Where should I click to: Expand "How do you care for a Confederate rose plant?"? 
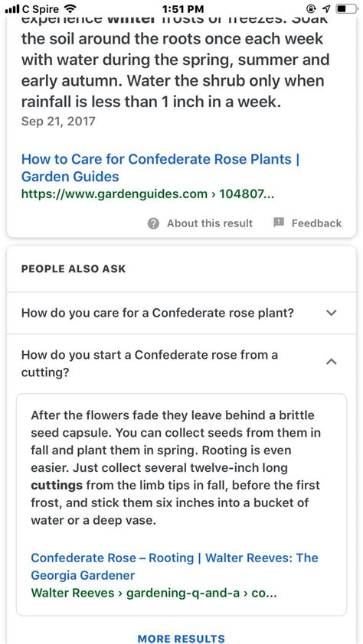[x=181, y=314]
